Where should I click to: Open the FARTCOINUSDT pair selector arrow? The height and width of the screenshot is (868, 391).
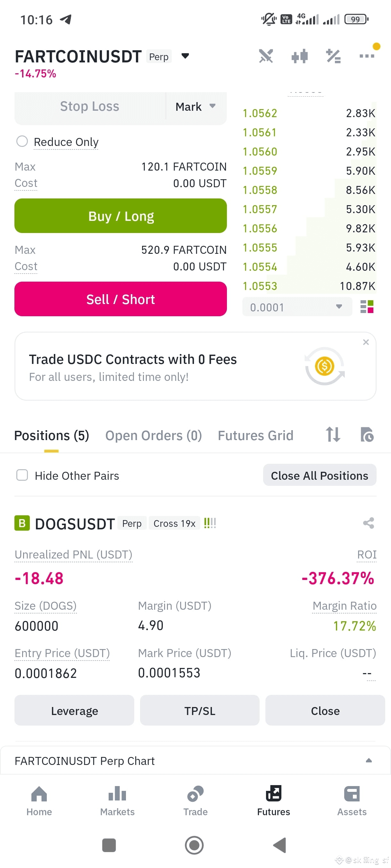click(185, 56)
